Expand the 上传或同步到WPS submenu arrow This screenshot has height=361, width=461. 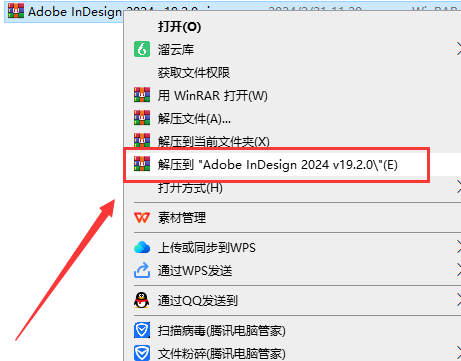click(x=459, y=248)
